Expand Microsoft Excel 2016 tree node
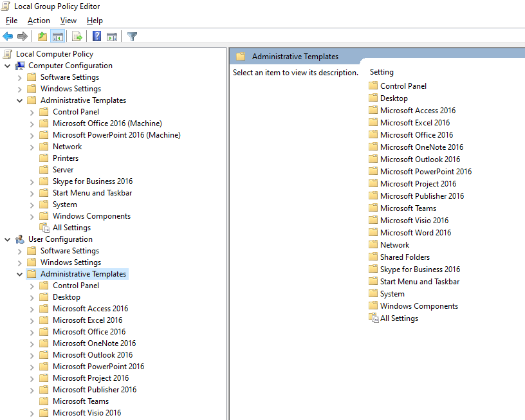The height and width of the screenshot is (420, 525). (x=32, y=321)
